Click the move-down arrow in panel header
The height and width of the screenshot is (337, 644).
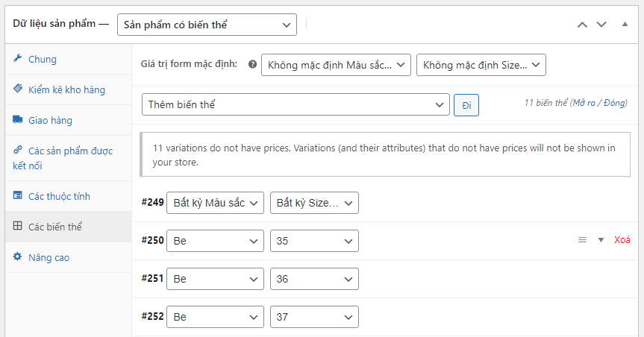601,25
